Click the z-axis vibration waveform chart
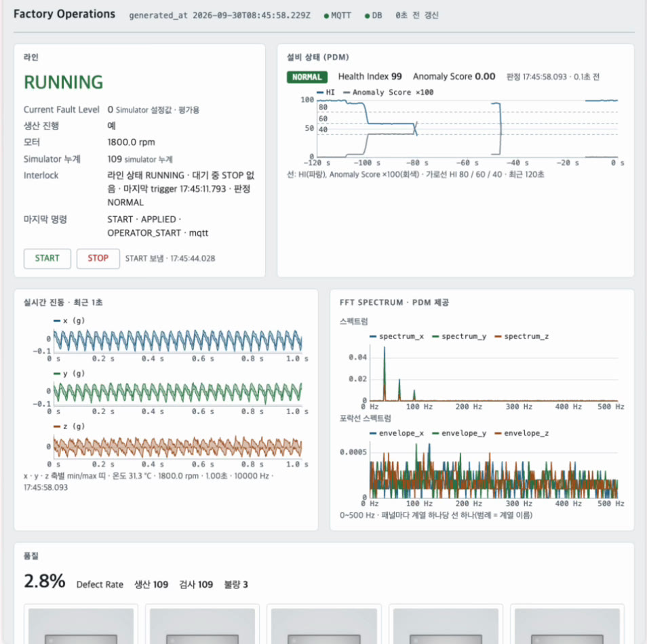647x644 pixels. (178, 446)
